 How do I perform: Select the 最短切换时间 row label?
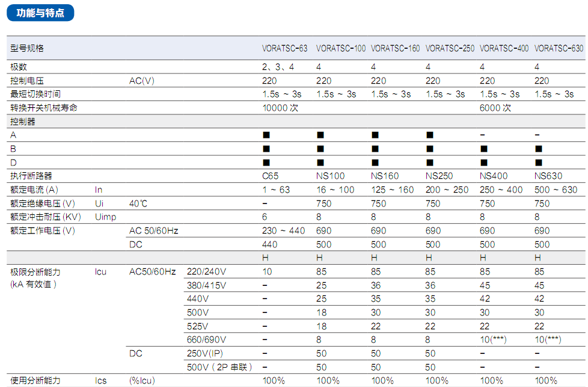[x=35, y=94]
